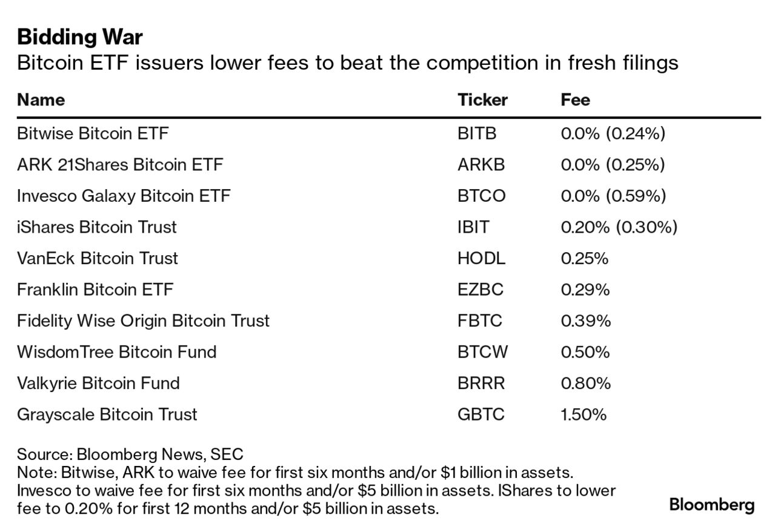The height and width of the screenshot is (532, 778).
Task: Click the BITB fee of 0.0% (0.24%)
Action: click(613, 133)
